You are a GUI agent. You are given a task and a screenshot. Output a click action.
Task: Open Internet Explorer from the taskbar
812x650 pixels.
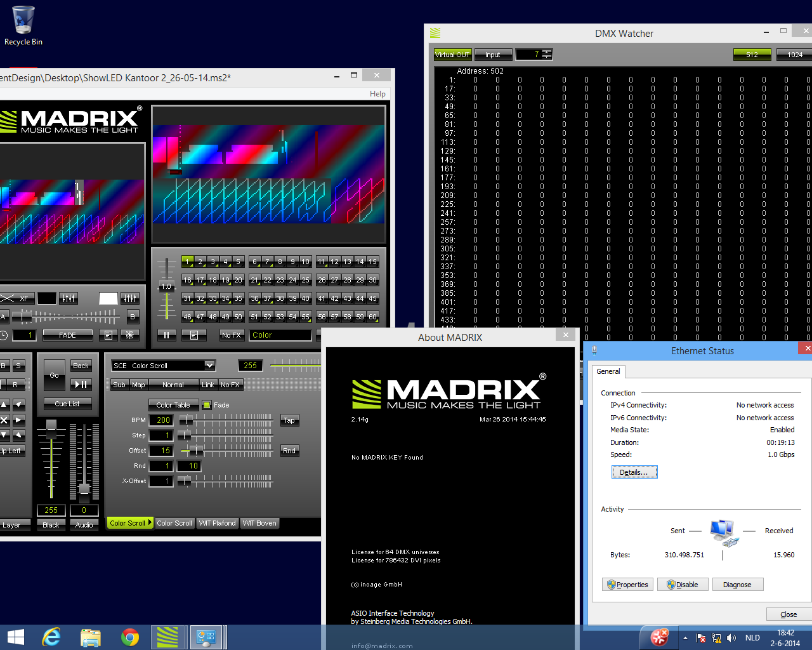[51, 637]
